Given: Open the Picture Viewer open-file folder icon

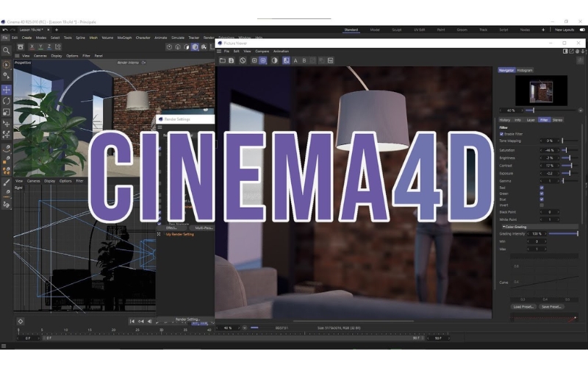Looking at the screenshot, I should click(x=223, y=60).
